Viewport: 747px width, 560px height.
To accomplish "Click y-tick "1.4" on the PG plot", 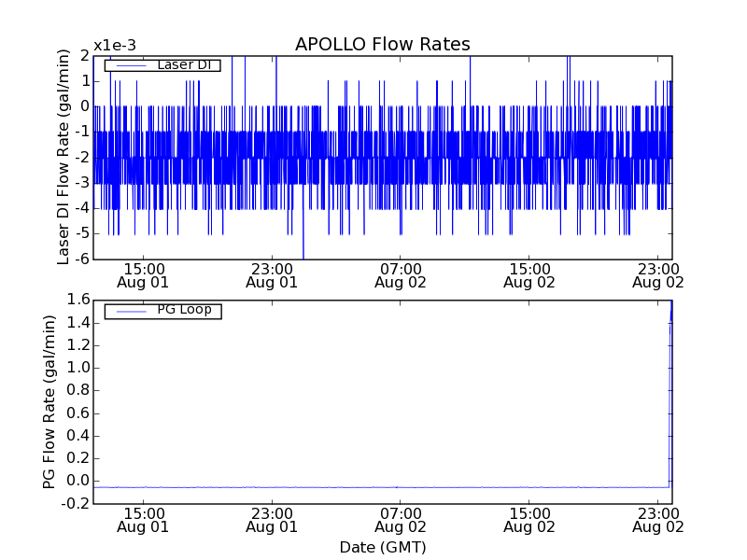I will [x=78, y=323].
